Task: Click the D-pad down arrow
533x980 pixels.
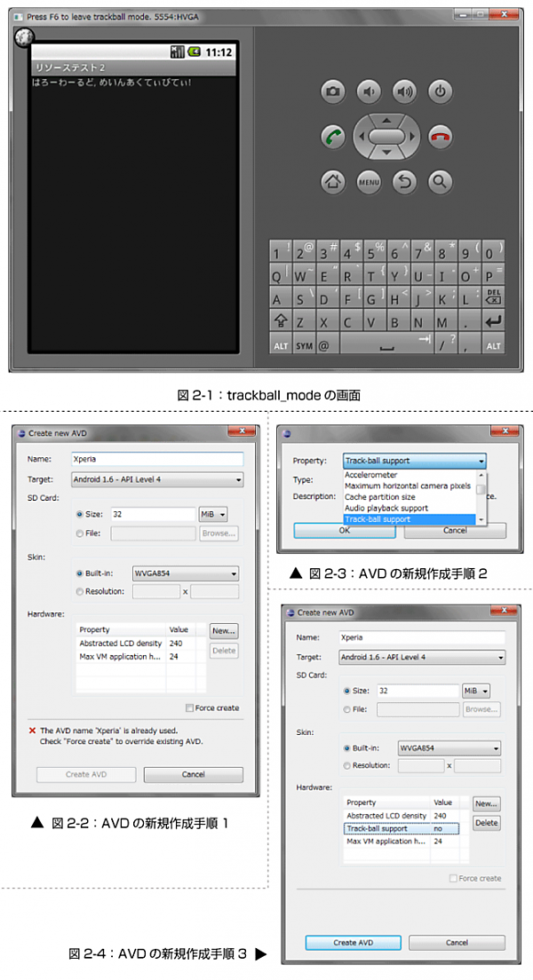Action: tap(386, 153)
